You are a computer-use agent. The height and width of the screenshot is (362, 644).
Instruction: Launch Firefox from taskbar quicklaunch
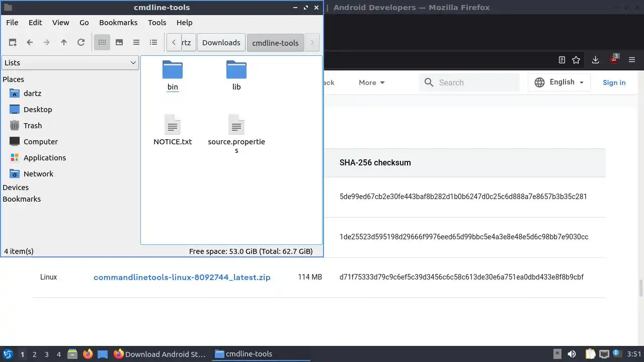(88, 354)
